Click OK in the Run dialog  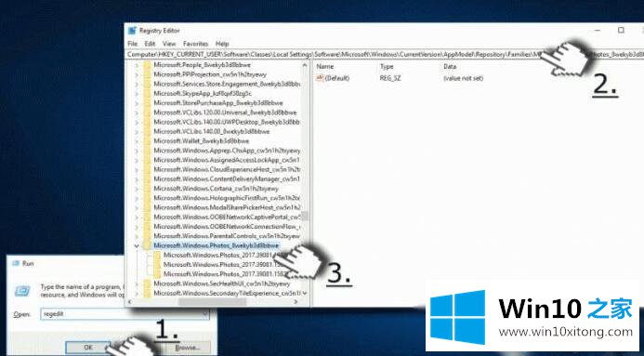coord(88,348)
